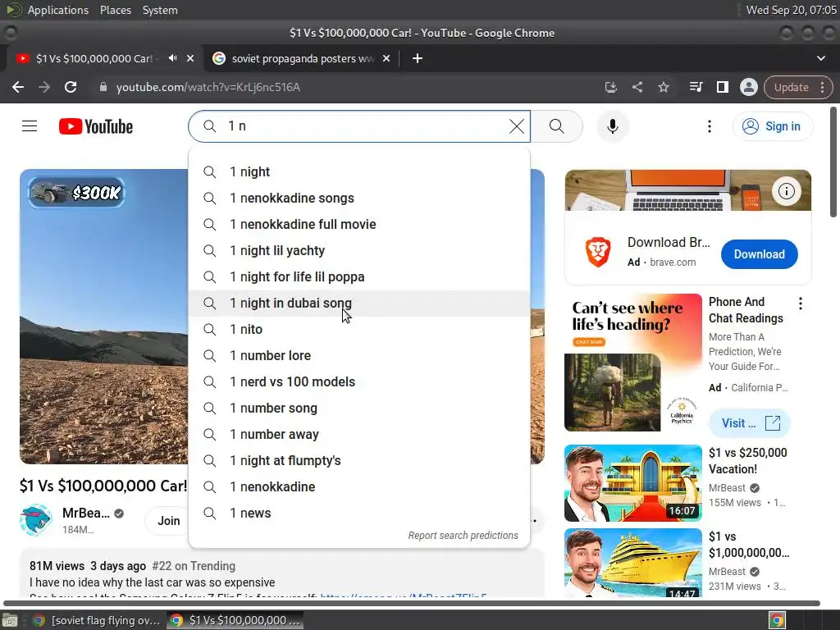Bookmark this tab with star icon
Image resolution: width=840 pixels, height=630 pixels.
tap(663, 87)
